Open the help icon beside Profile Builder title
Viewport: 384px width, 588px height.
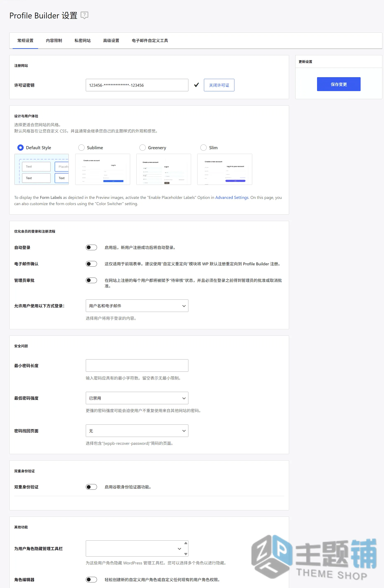click(x=84, y=15)
